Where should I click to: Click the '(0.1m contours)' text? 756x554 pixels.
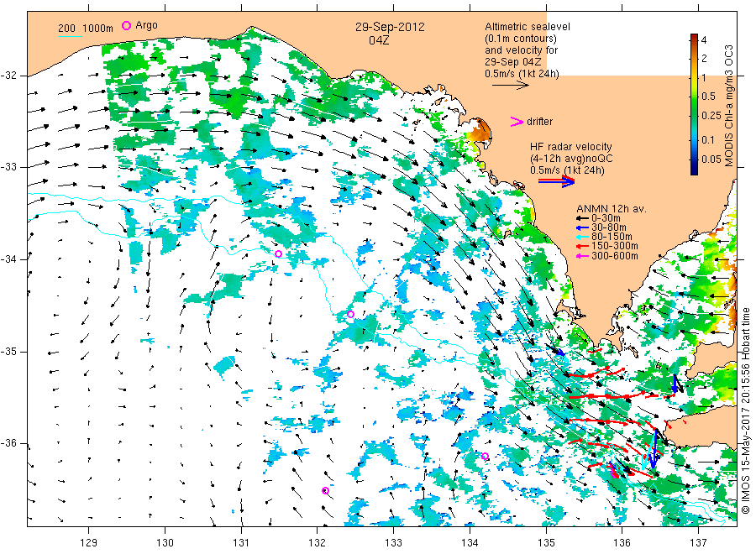click(521, 39)
